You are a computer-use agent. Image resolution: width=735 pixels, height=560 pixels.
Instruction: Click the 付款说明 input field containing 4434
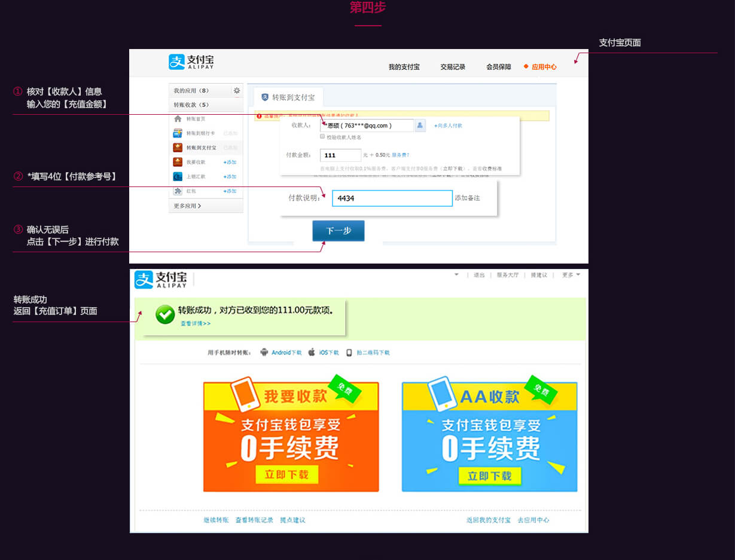pos(392,198)
